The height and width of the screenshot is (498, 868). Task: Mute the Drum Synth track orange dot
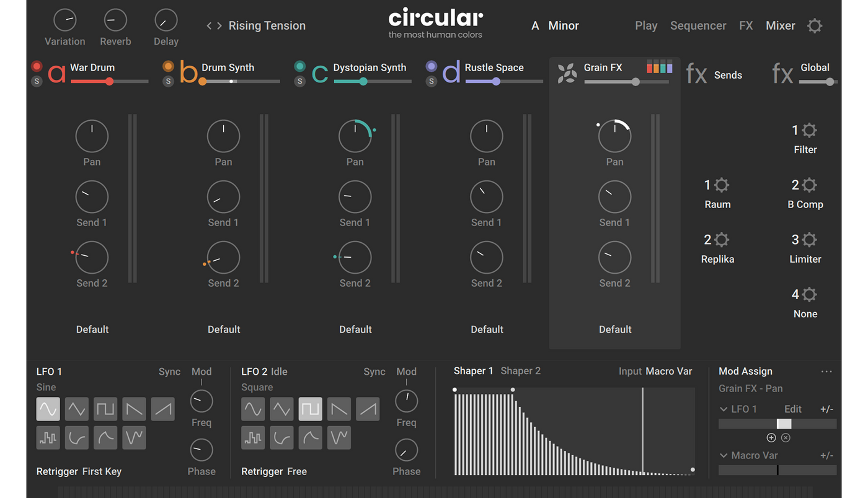tap(168, 66)
